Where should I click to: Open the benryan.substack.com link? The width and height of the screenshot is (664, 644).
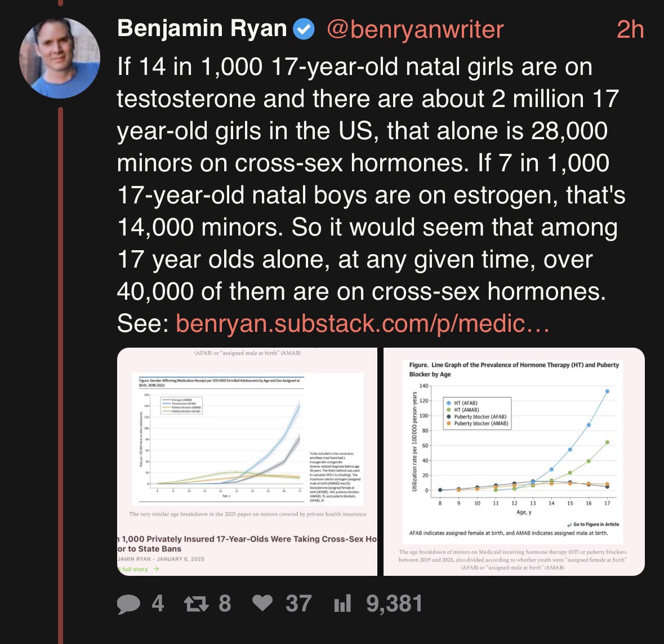pos(362,323)
